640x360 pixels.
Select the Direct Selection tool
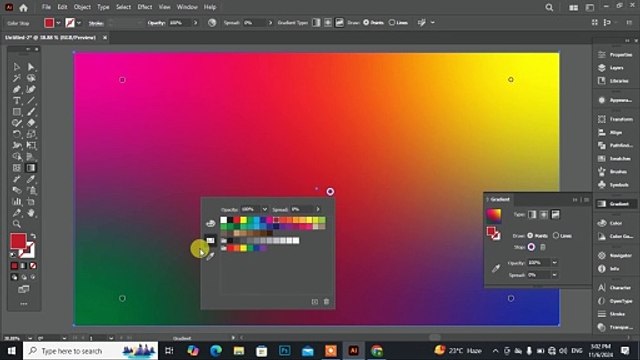coord(31,67)
